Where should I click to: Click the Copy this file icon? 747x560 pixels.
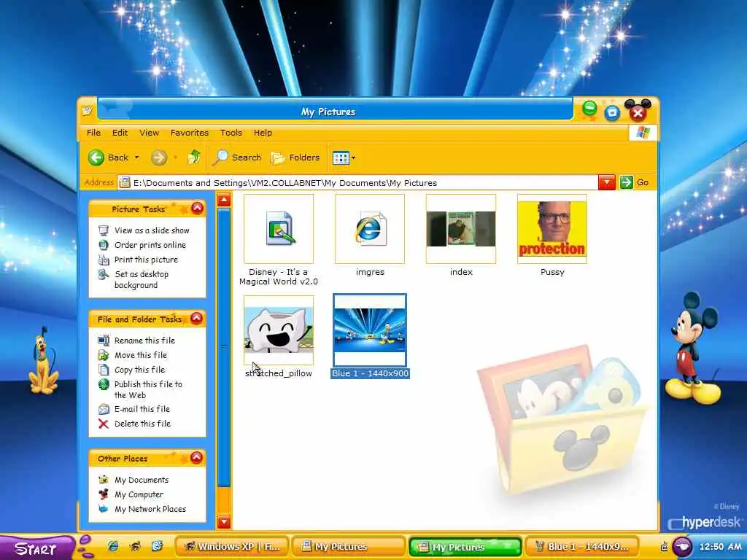pos(104,370)
